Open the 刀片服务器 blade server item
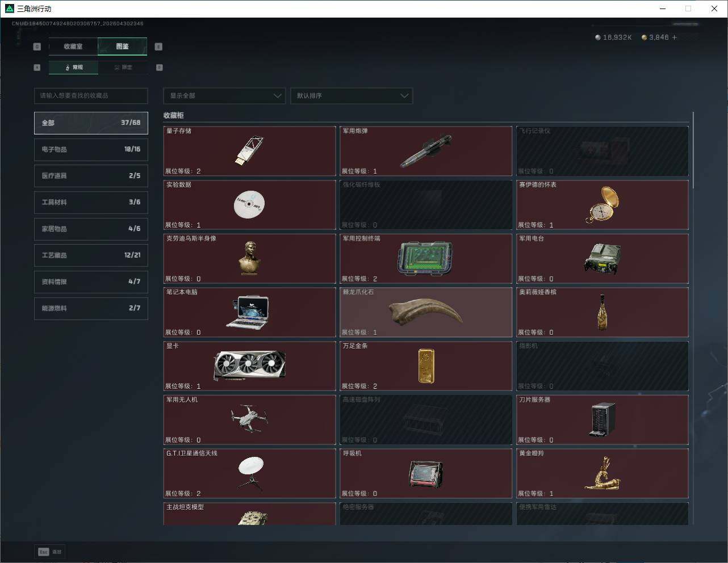 602,419
